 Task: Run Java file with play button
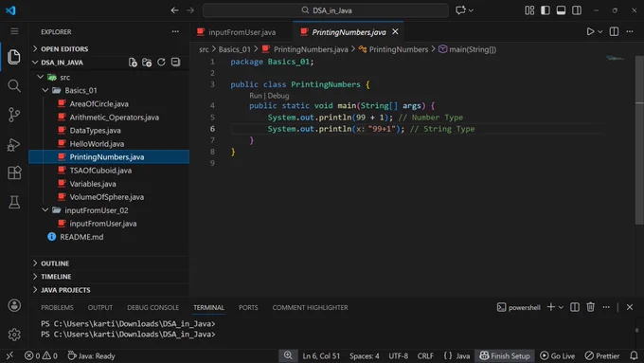[590, 31]
